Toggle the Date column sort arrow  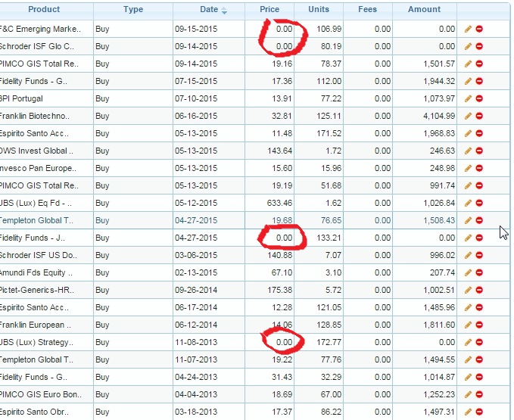tap(223, 11)
